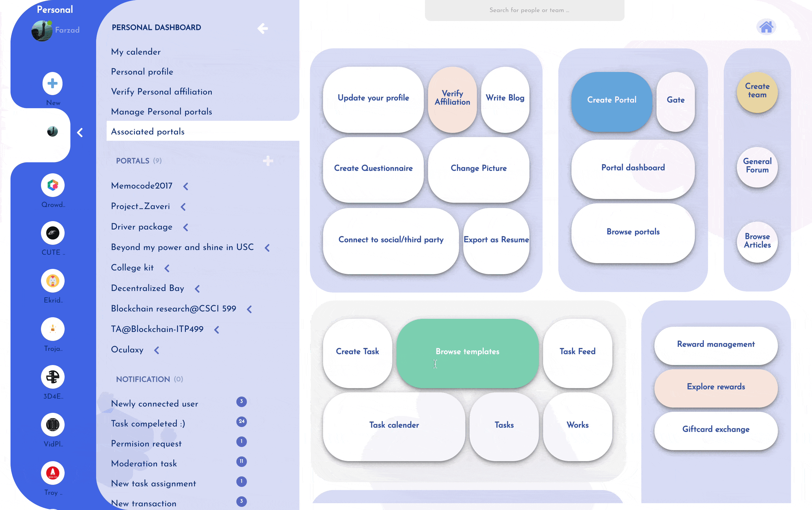This screenshot has height=510, width=812.
Task: Click the Add portal plus icon
Action: click(x=268, y=161)
